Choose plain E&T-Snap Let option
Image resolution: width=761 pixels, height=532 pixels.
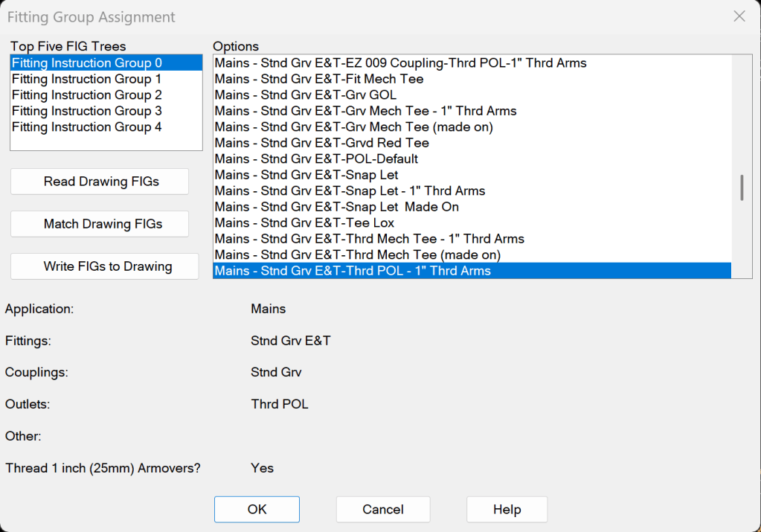(472, 175)
